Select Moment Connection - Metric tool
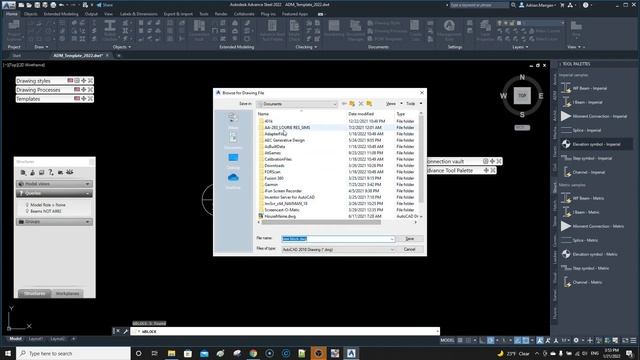640x360 pixels. 592,226
